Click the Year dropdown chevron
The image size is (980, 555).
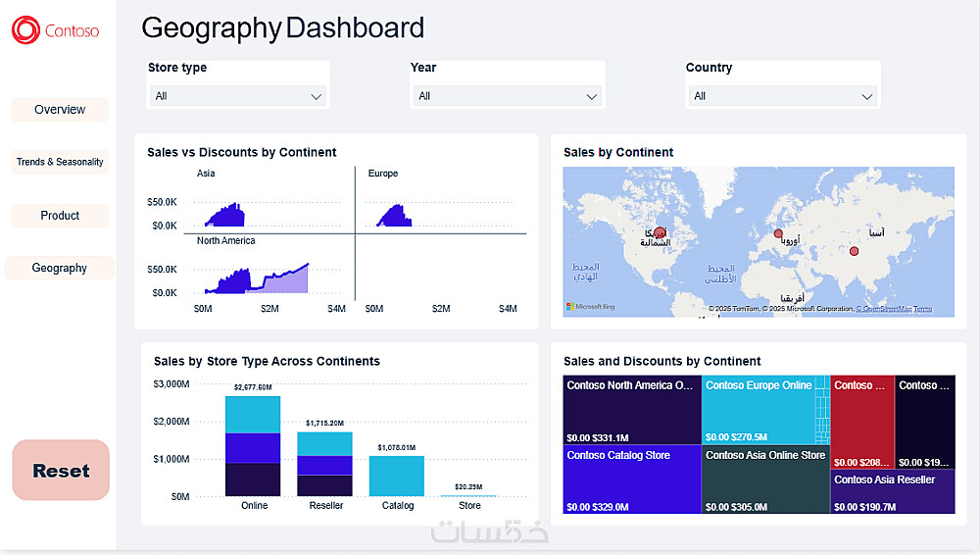point(591,96)
